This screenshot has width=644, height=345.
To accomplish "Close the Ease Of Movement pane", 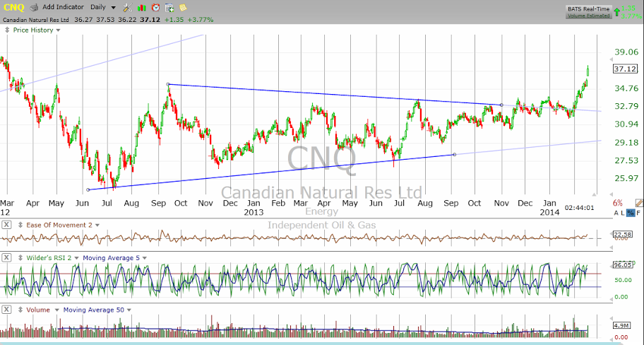I will pos(6,225).
